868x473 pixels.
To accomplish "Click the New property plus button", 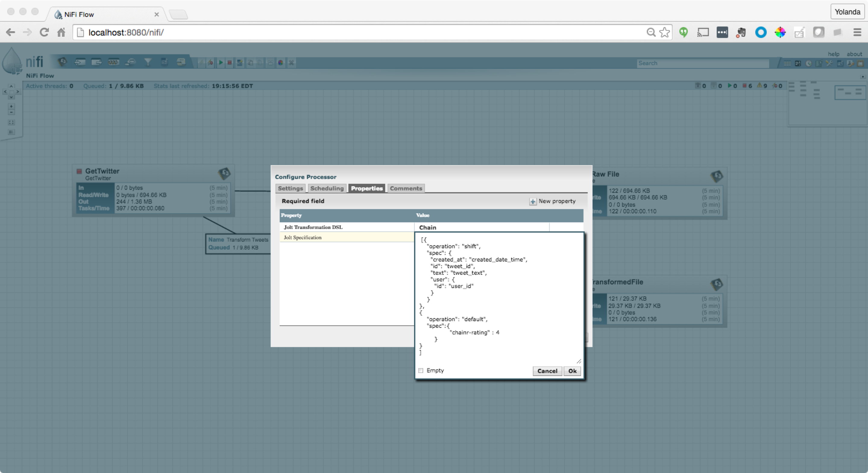I will click(x=533, y=202).
